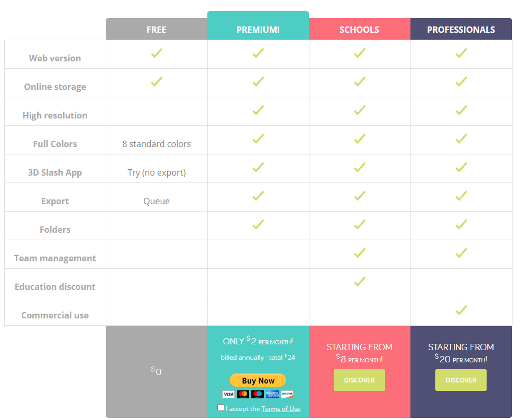This screenshot has height=420, width=521.
Task: Open the Terms of Use link
Action: 281,409
